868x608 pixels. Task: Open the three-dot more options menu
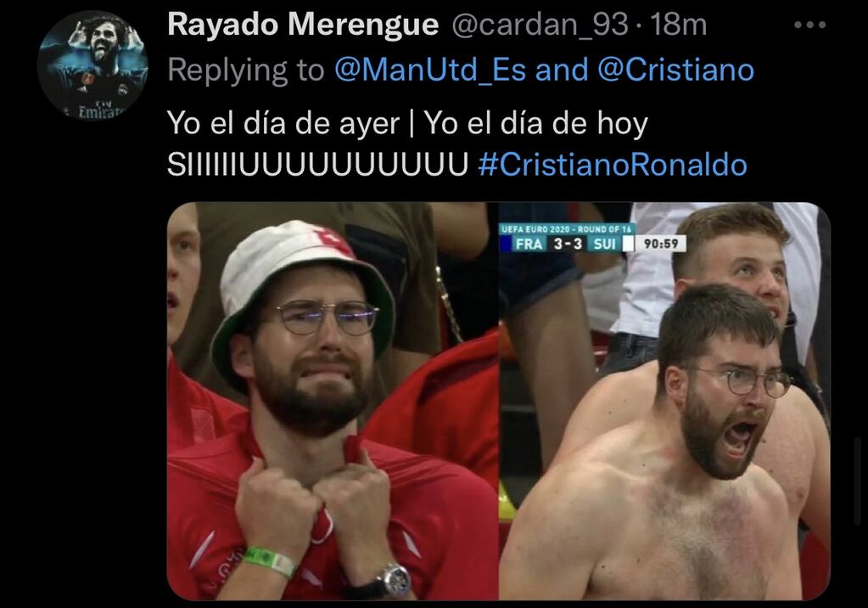click(x=809, y=25)
